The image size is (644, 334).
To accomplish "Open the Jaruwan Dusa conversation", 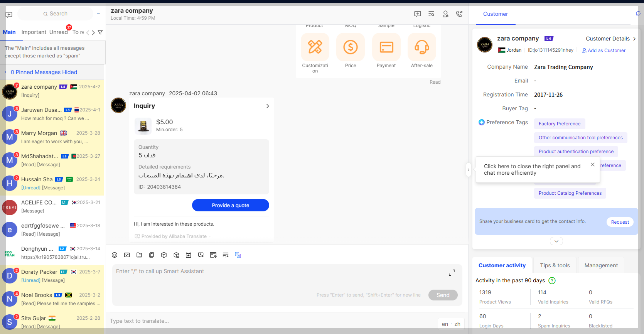I will click(52, 114).
